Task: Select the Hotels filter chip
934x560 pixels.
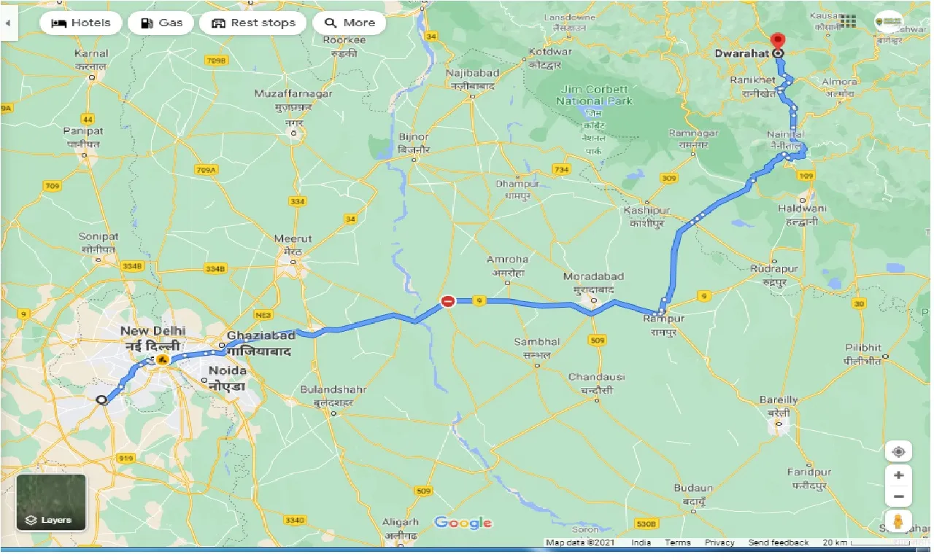Action: coord(80,23)
